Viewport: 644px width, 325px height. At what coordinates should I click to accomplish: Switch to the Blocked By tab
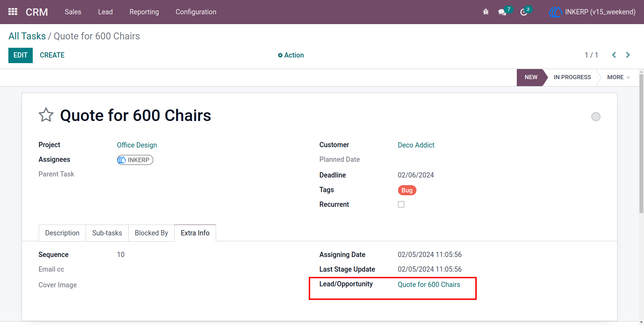click(151, 233)
